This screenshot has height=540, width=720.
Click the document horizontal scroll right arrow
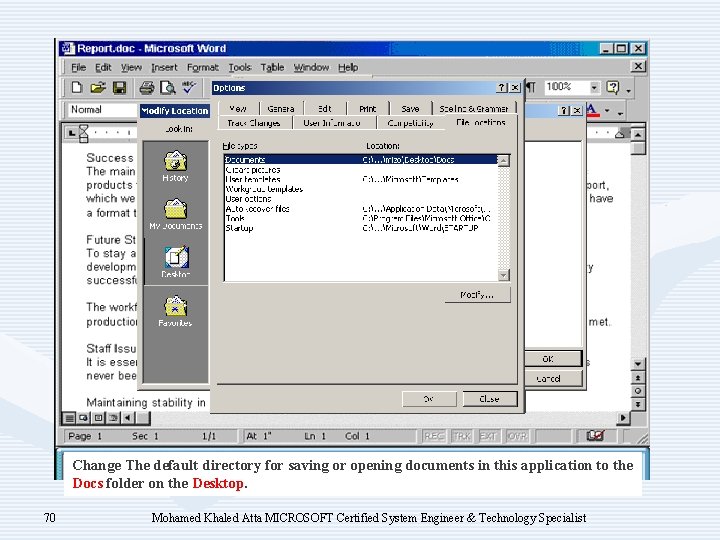tap(623, 418)
